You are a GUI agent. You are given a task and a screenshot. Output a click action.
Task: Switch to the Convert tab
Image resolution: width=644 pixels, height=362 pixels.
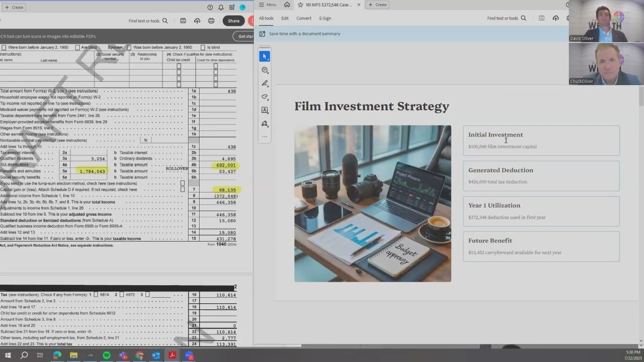click(x=304, y=18)
